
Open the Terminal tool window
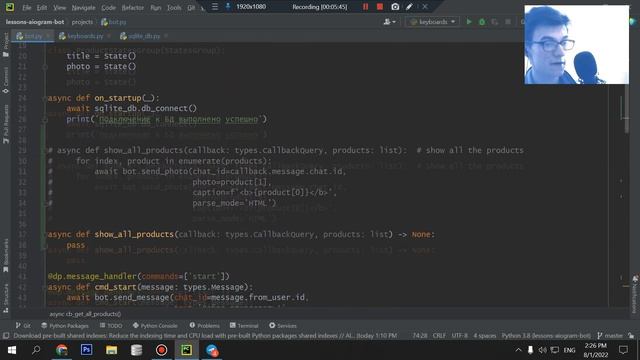point(244,325)
